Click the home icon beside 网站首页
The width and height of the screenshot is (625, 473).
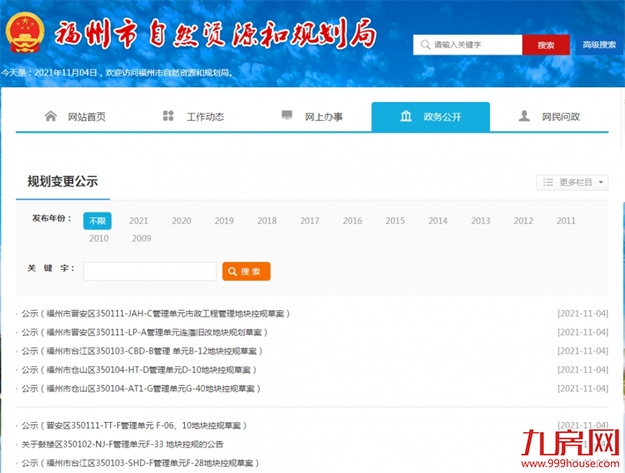[x=51, y=116]
